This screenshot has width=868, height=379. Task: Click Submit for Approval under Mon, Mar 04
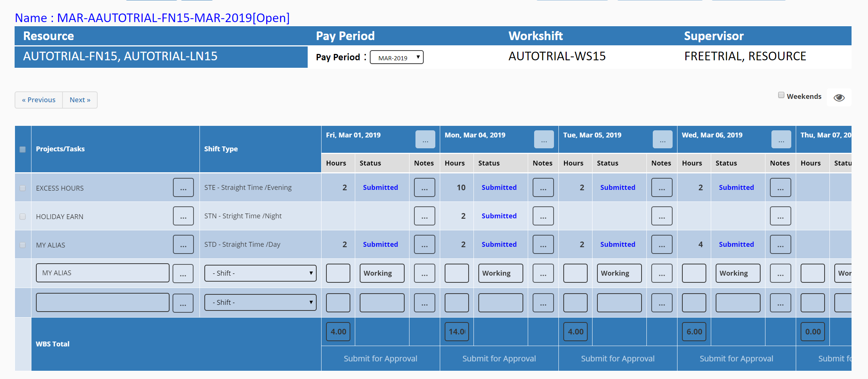click(x=499, y=358)
